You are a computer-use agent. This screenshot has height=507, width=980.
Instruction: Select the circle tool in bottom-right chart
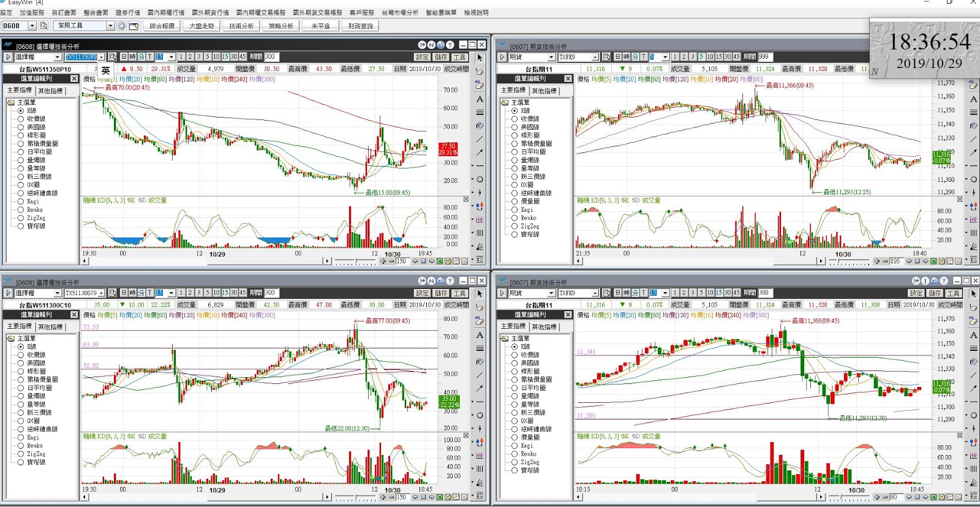pyautogui.click(x=973, y=415)
